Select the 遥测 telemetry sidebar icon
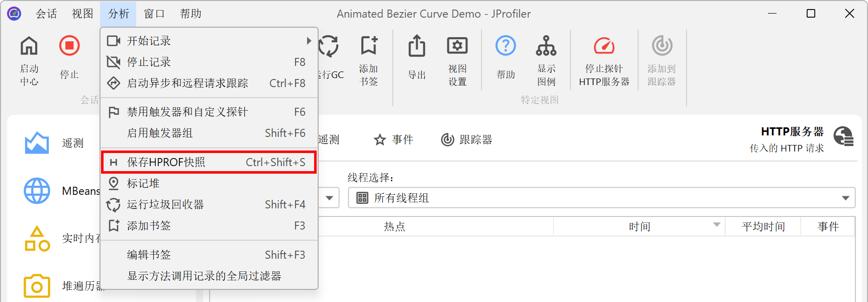The image size is (868, 302). click(x=37, y=143)
